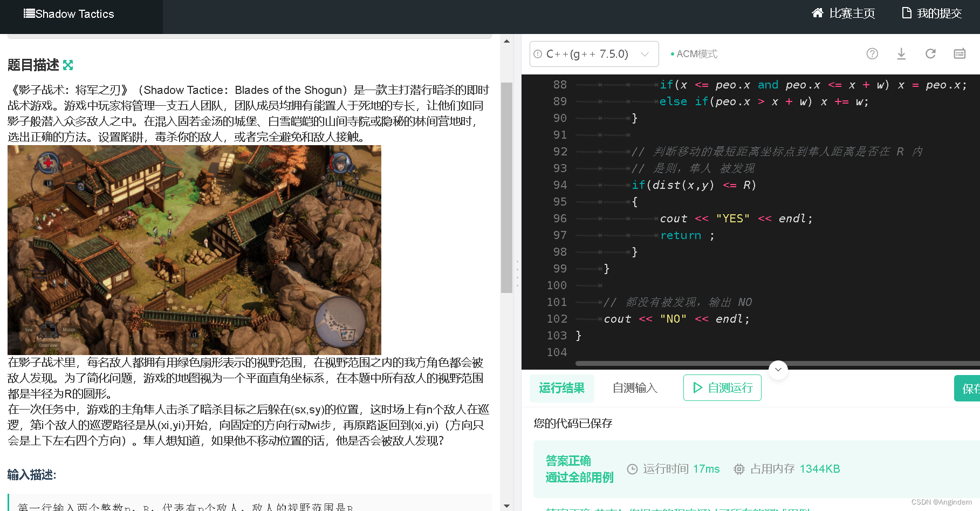Open the C++(g++ 7.5.0) language dropdown
The width and height of the screenshot is (980, 511).
(x=594, y=54)
